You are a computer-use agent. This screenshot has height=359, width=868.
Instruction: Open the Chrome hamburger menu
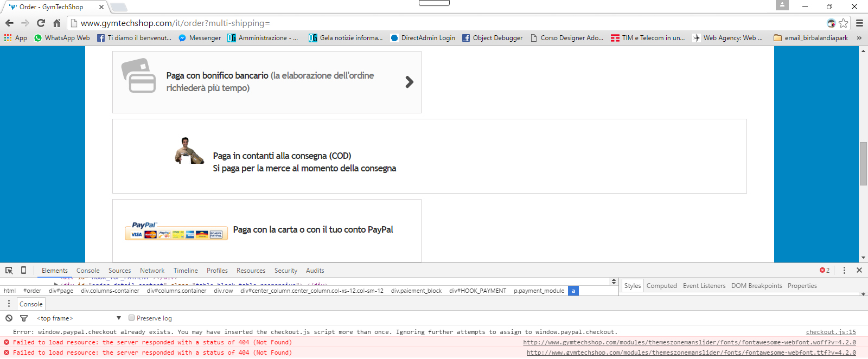coord(859,23)
